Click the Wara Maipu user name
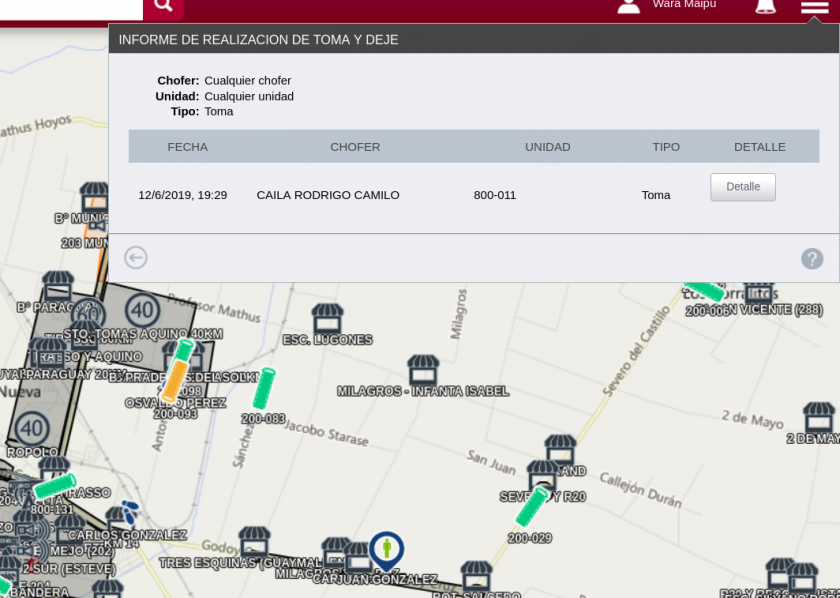This screenshot has width=840, height=598. pos(684,5)
